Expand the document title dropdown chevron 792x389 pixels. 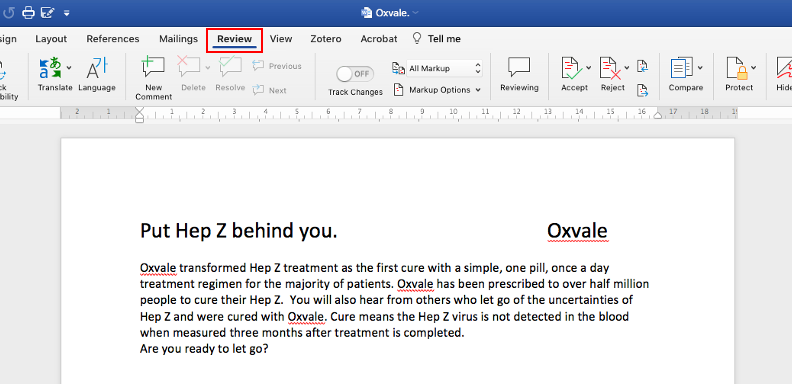click(x=415, y=13)
